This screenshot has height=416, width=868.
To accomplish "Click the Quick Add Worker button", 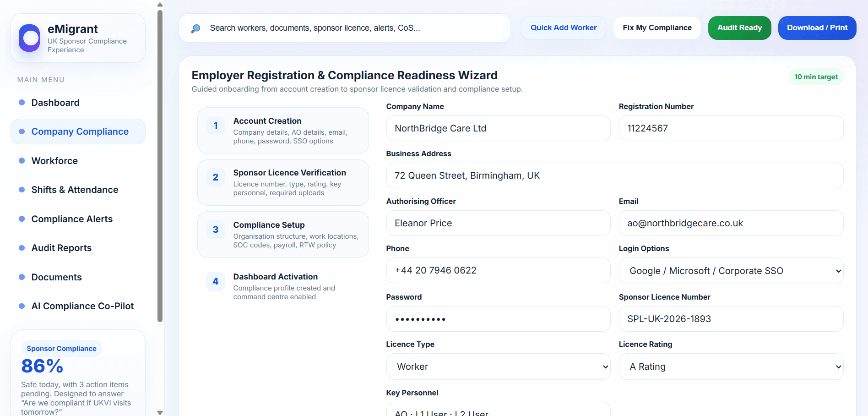I will [564, 28].
